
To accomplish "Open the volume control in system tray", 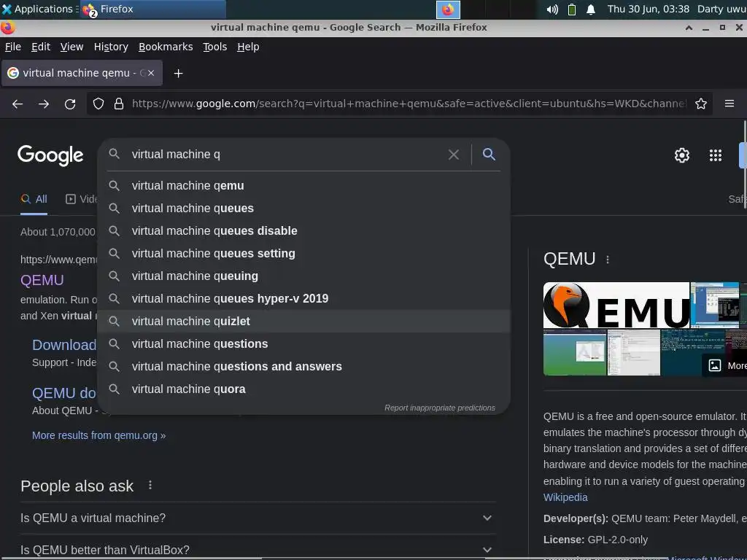I will [552, 9].
